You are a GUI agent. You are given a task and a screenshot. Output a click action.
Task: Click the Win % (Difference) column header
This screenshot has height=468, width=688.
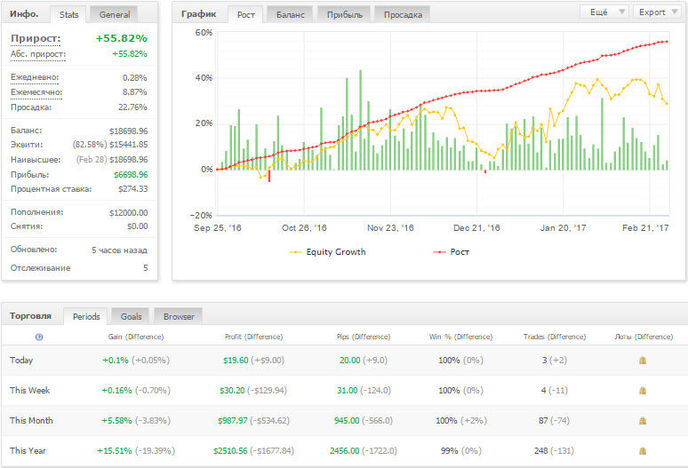[461, 337]
